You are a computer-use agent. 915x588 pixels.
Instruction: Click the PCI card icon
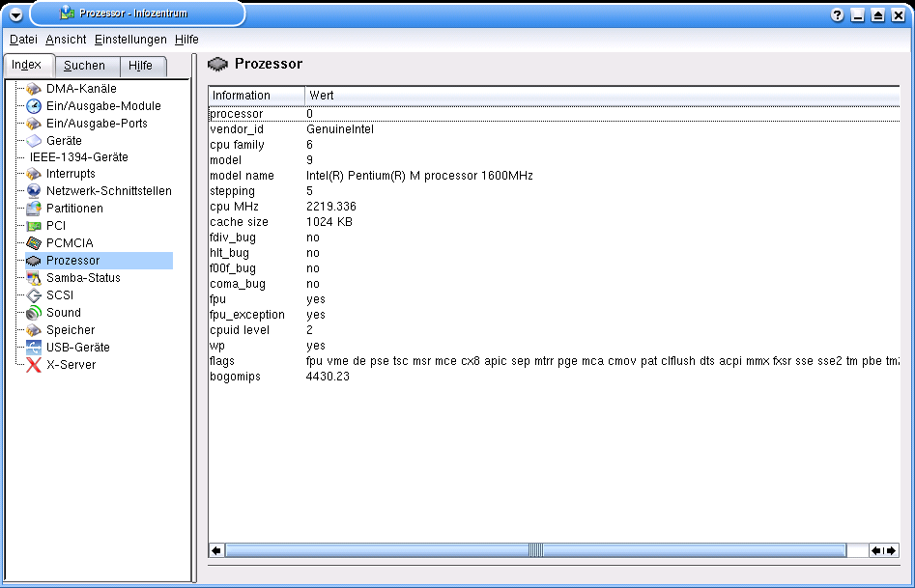pos(34,226)
